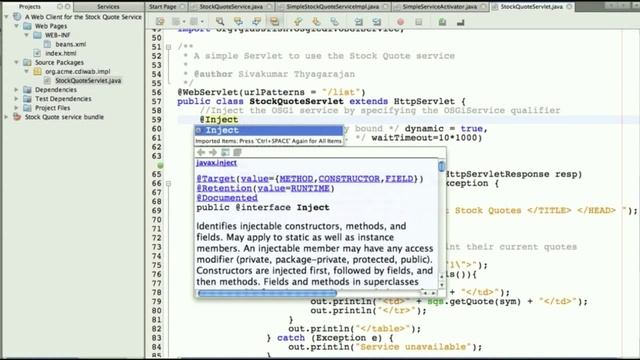Screen dimensions: 640x360
Task: Open the @Documented annotation link
Action: pos(227,198)
